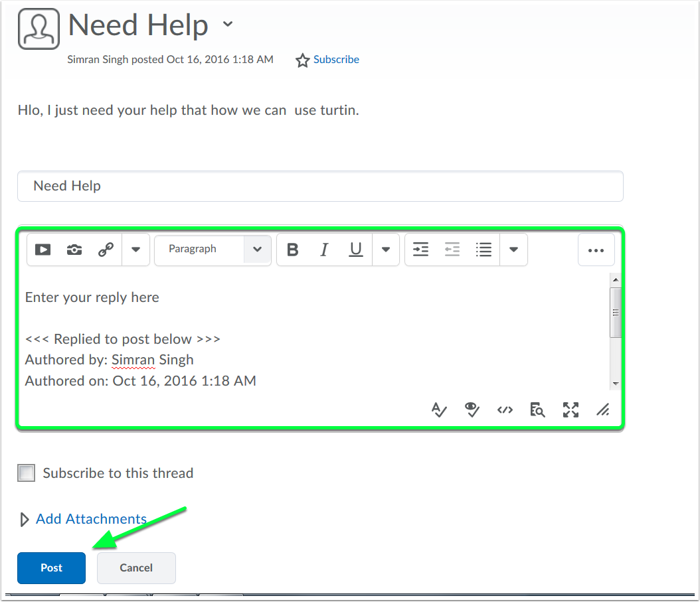Viewport: 700px width, 602px height.
Task: Open the list options dropdown arrow
Action: pyautogui.click(x=513, y=250)
